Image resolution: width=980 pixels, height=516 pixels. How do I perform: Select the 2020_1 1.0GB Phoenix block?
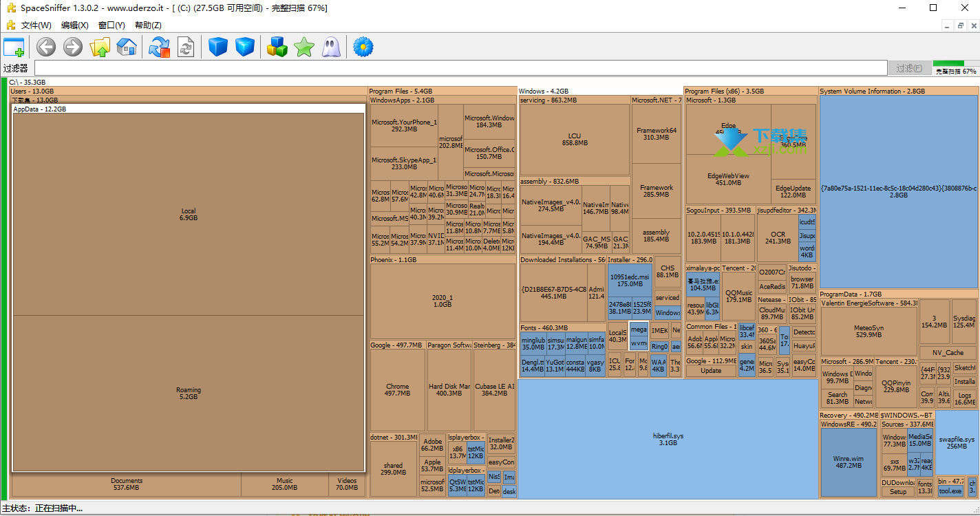(442, 301)
